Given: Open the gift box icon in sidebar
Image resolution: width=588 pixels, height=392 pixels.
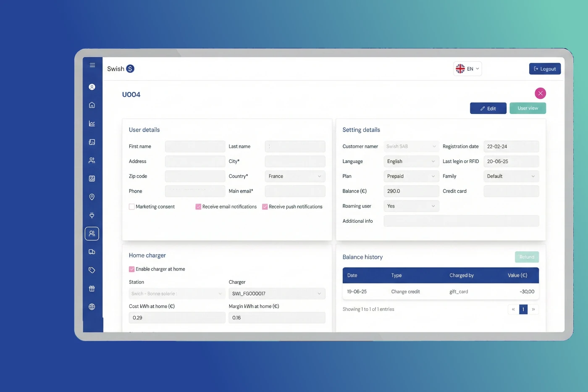Looking at the screenshot, I should [x=92, y=289].
